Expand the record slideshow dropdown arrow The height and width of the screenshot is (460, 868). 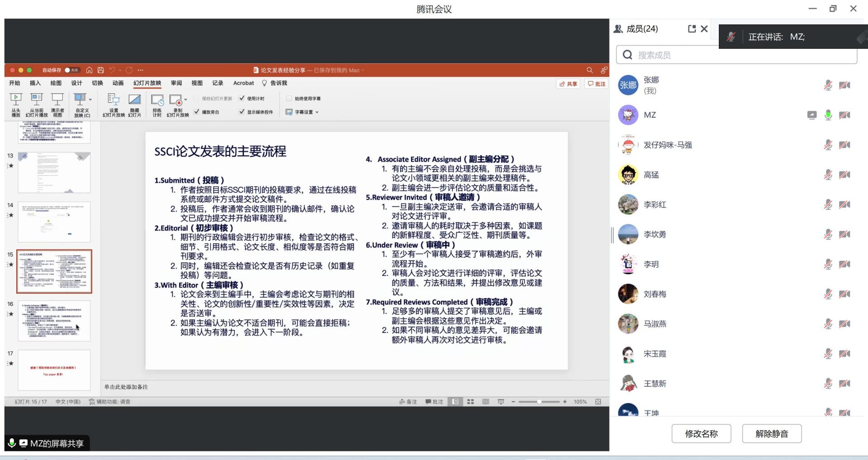185,100
